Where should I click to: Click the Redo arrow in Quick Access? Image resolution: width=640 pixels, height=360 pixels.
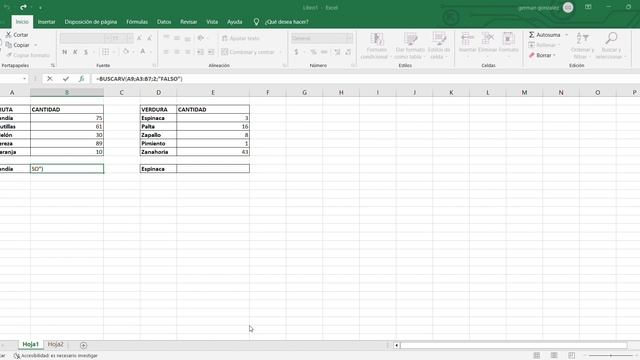[x=23, y=7]
